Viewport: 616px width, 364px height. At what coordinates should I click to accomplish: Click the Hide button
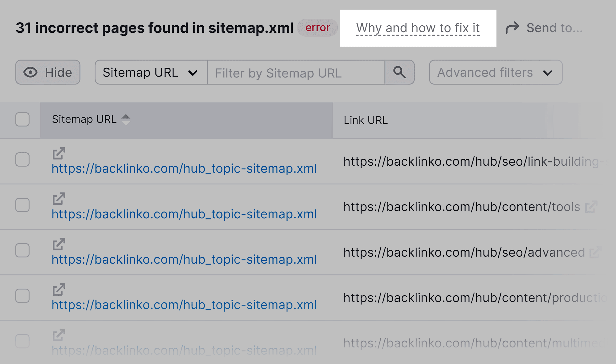(48, 72)
